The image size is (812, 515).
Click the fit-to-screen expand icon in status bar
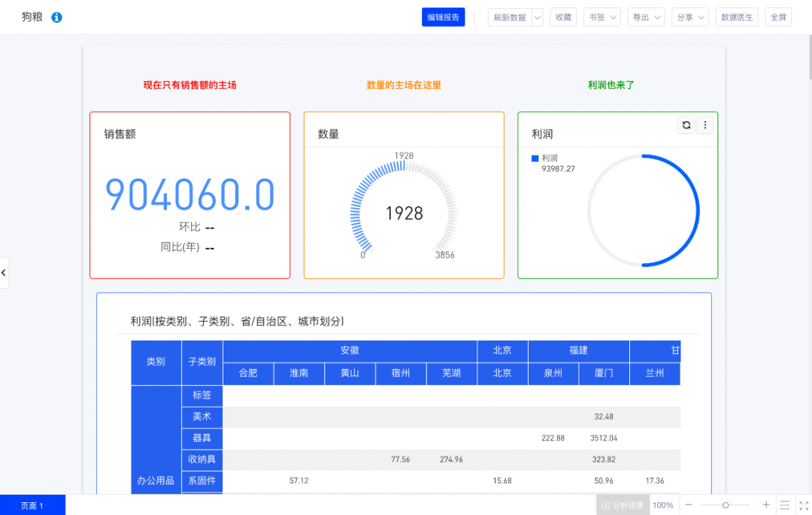[802, 505]
